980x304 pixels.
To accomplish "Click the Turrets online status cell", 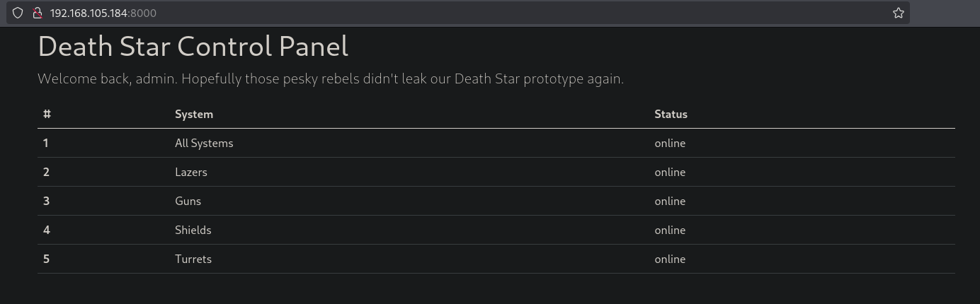I will click(x=669, y=259).
